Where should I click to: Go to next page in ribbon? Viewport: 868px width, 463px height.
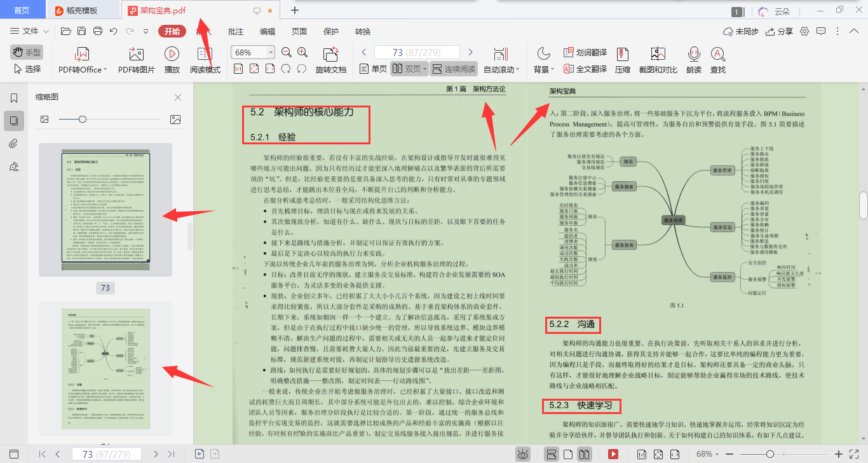click(x=470, y=52)
